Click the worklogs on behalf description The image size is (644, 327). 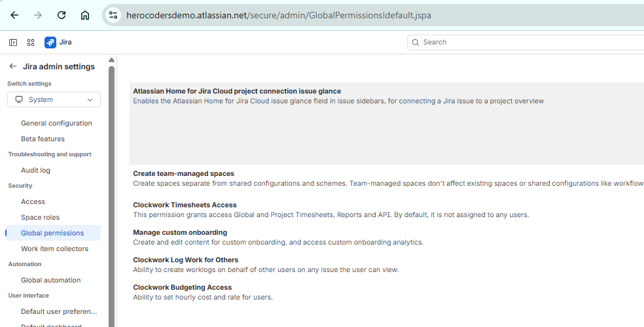266,269
